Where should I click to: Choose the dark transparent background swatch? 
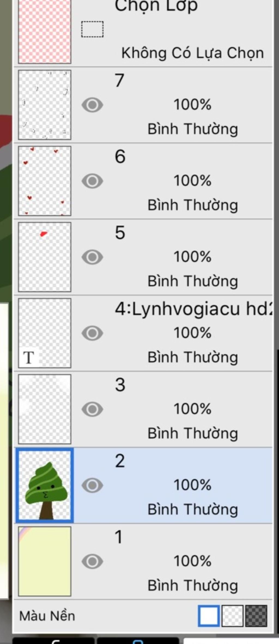coord(256,616)
